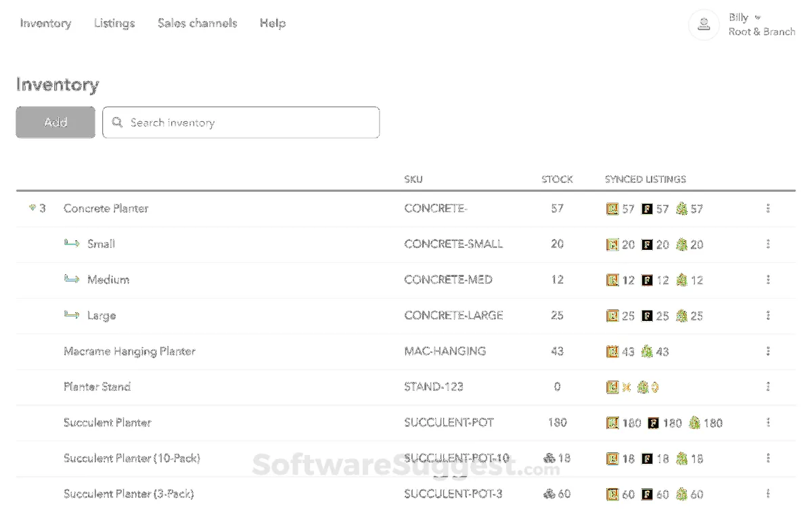Viewport: 812px width, 520px height.
Task: Click the black F channel icon for Succulent Planter
Action: pos(654,422)
